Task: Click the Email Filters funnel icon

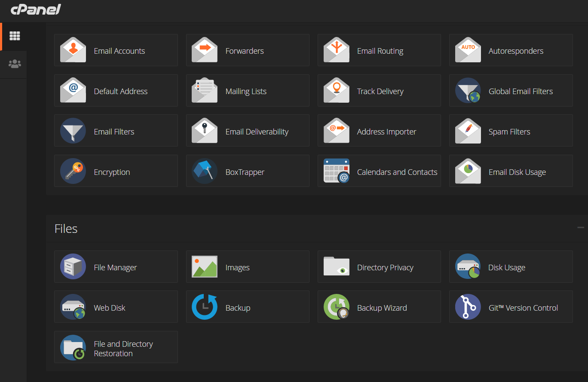Action: click(73, 131)
